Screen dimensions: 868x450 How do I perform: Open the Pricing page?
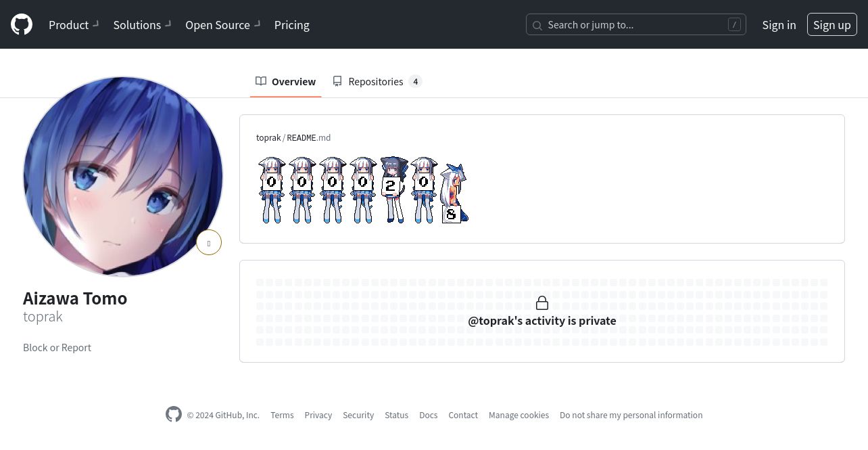pos(292,24)
